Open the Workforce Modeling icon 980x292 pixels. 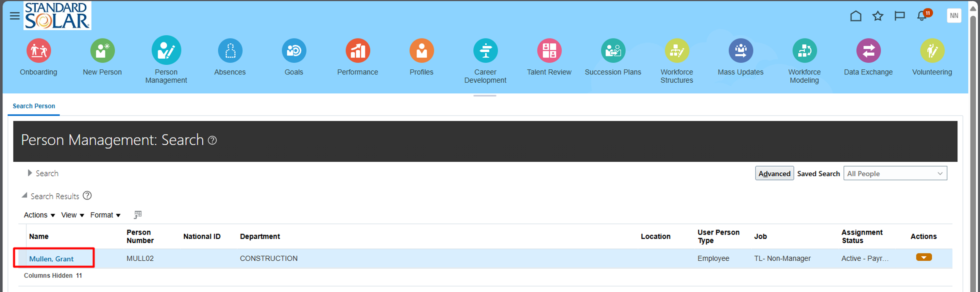804,51
